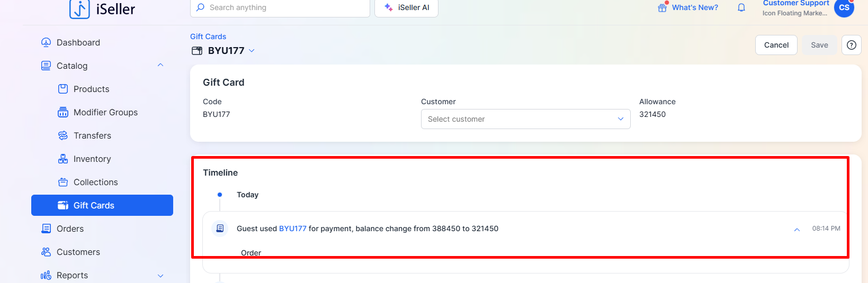Open the BYU177 title dropdown arrow
The width and height of the screenshot is (868, 283).
(x=252, y=51)
